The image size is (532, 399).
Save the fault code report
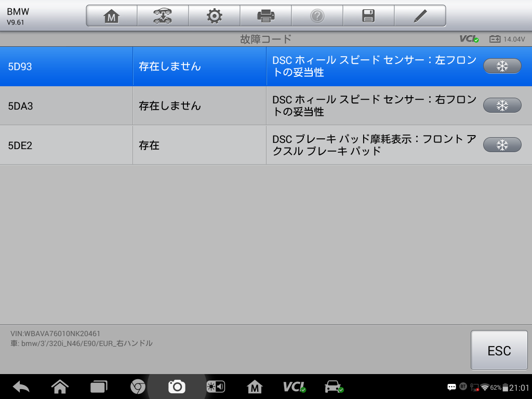(368, 15)
